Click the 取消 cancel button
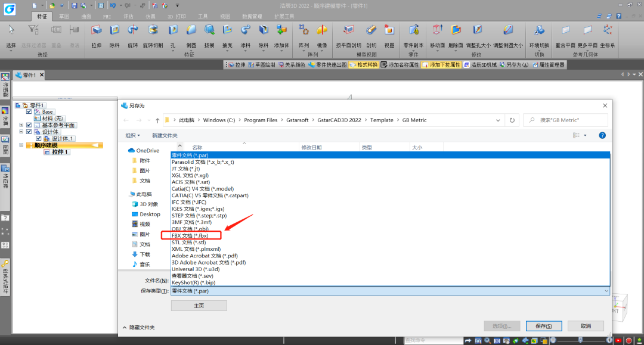The width and height of the screenshot is (644, 345). [x=586, y=326]
